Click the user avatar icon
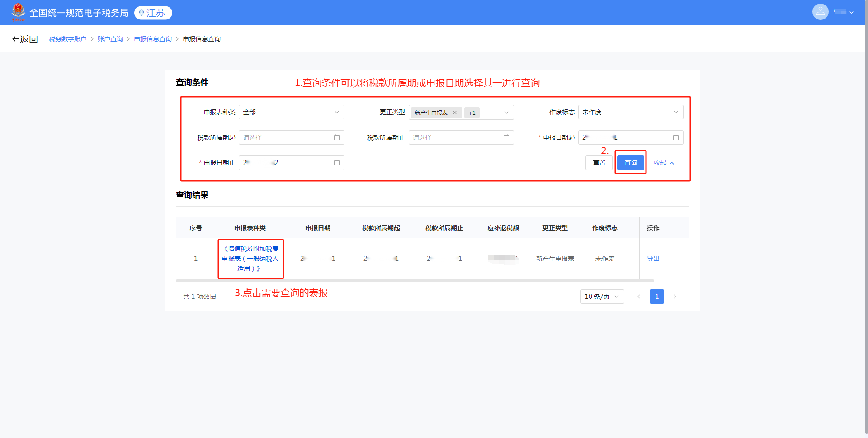Viewport: 868px width, 438px height. click(x=820, y=12)
